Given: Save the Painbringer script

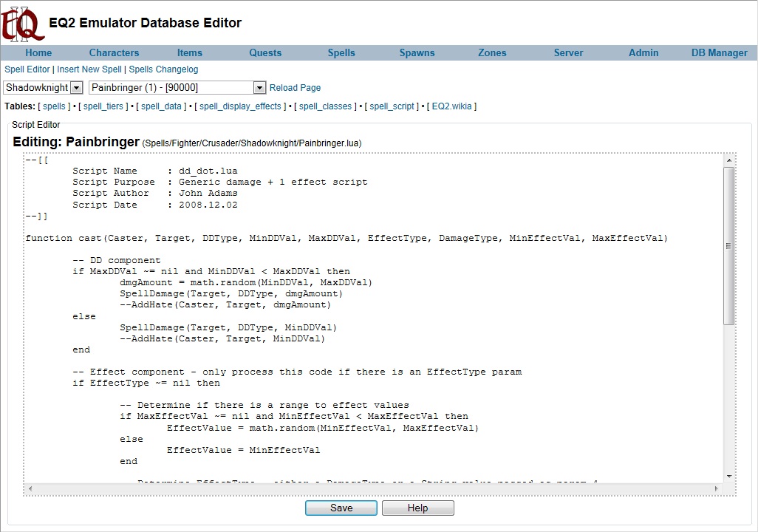Looking at the screenshot, I should [x=341, y=508].
